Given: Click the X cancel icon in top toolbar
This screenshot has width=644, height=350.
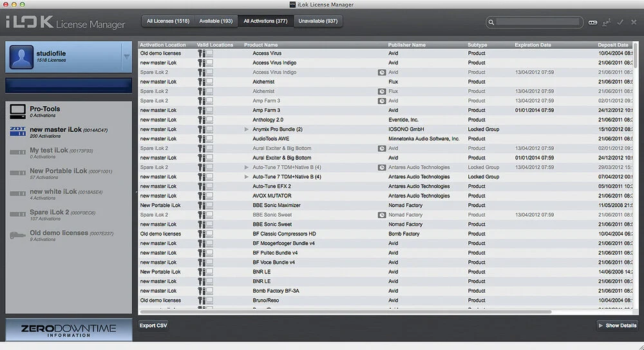Looking at the screenshot, I should click(634, 22).
